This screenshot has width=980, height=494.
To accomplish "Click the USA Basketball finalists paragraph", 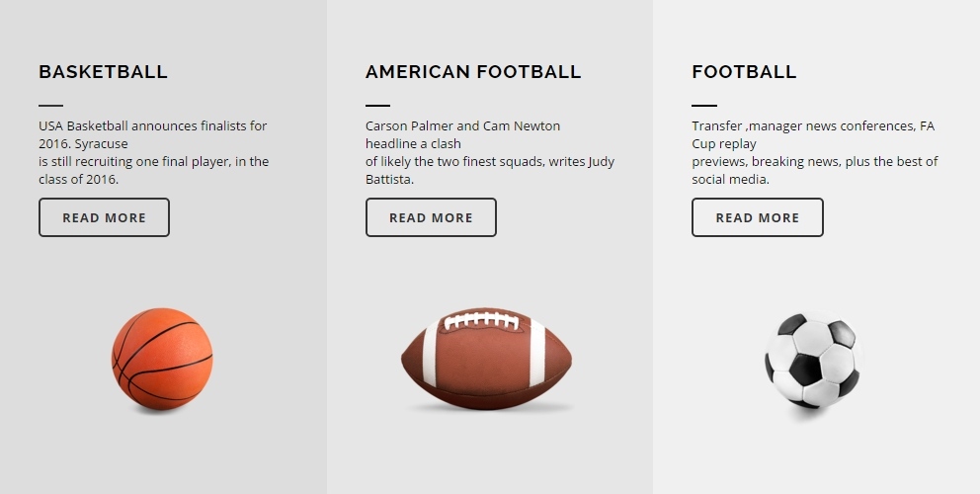I will pyautogui.click(x=154, y=152).
